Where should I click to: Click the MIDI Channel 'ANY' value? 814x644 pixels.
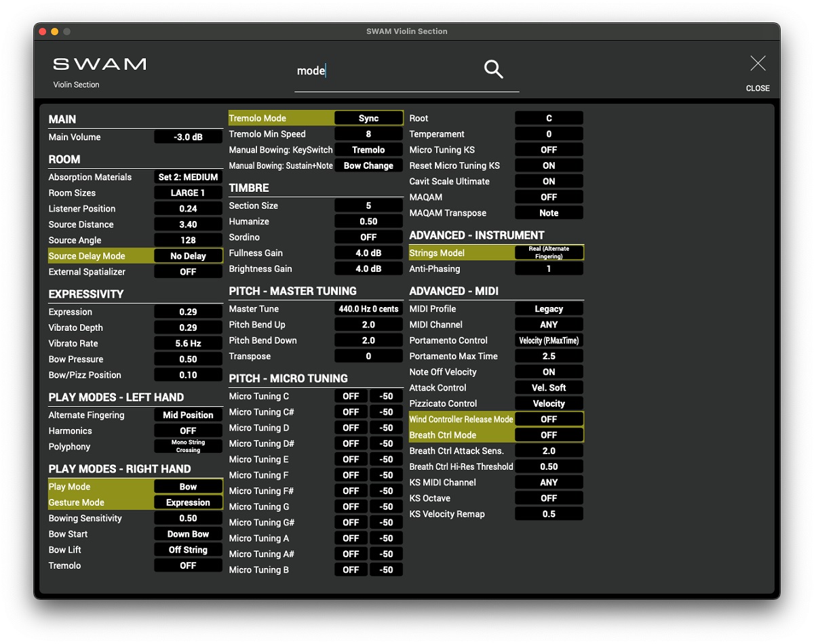tap(549, 325)
